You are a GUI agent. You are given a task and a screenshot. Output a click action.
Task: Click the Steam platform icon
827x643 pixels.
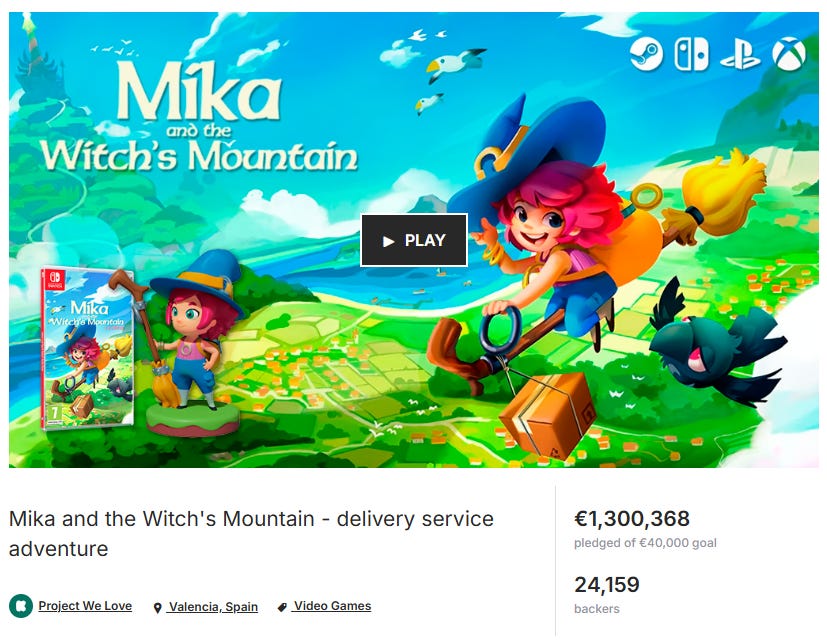pyautogui.click(x=646, y=54)
